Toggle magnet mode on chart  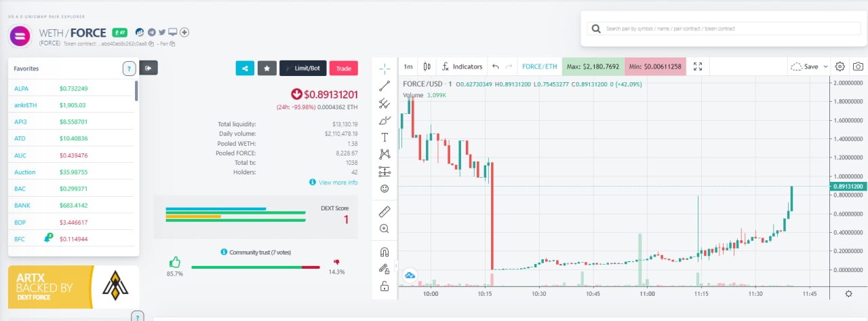(x=384, y=252)
